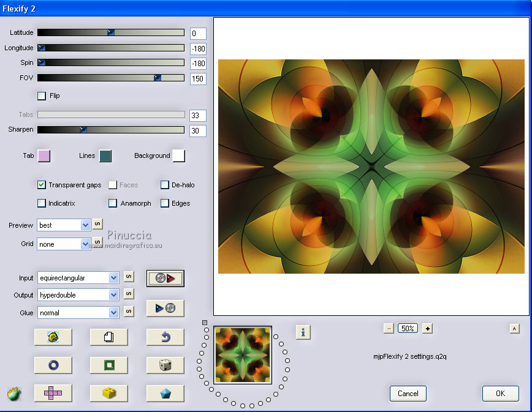The width and height of the screenshot is (532, 412).
Task: Click the yellow brick icon button
Action: point(109,393)
